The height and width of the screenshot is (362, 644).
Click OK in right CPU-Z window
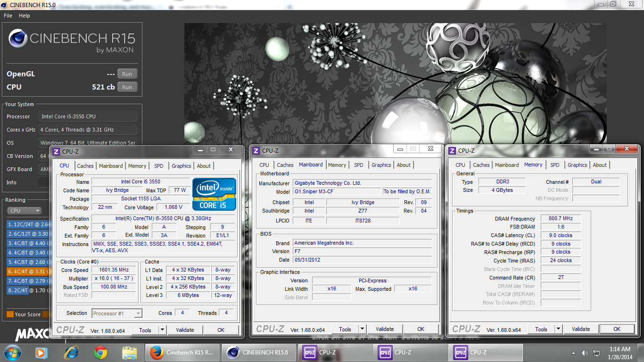tap(617, 329)
